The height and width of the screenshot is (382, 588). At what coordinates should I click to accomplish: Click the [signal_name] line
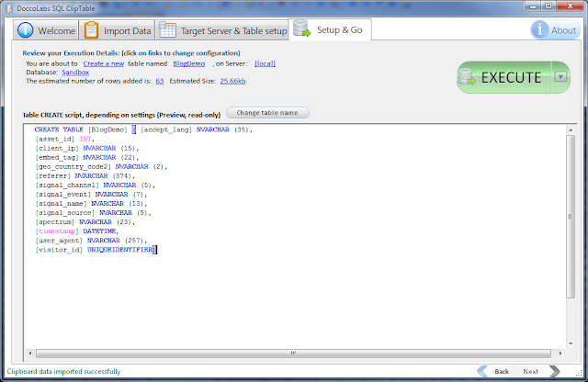[91, 204]
